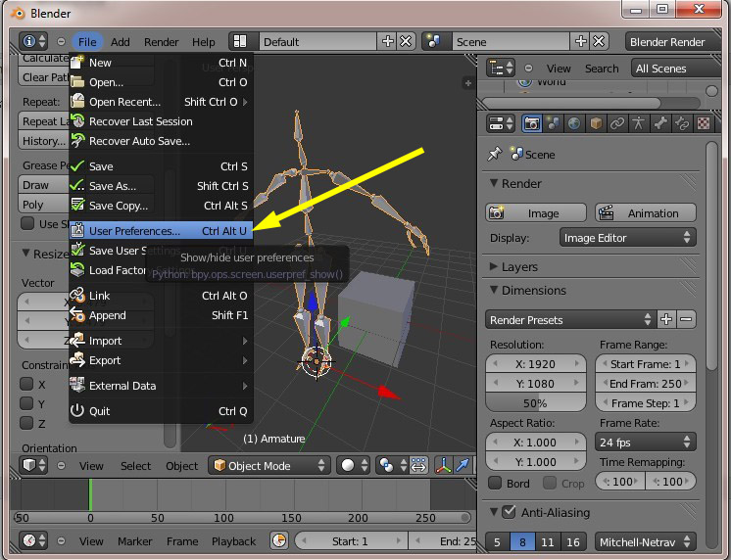
Task: Delete the Default screen layout
Action: [406, 41]
